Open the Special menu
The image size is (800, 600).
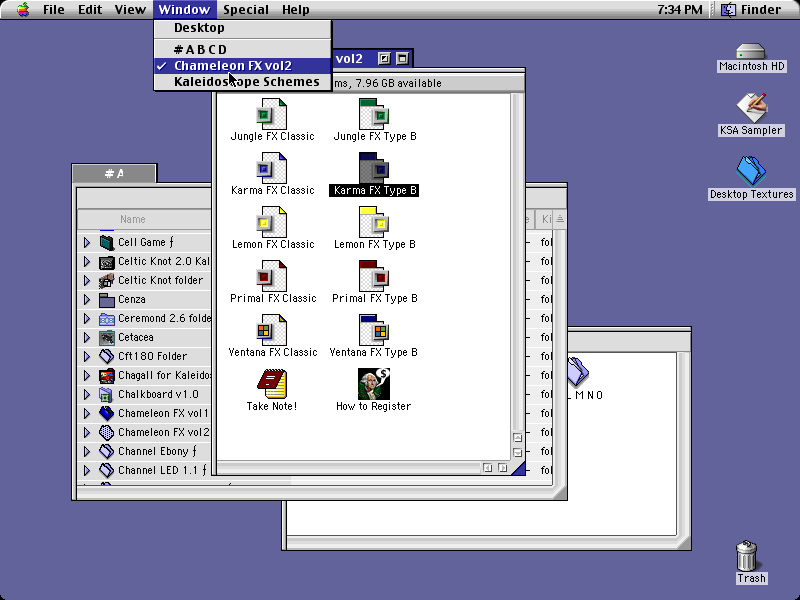click(246, 10)
